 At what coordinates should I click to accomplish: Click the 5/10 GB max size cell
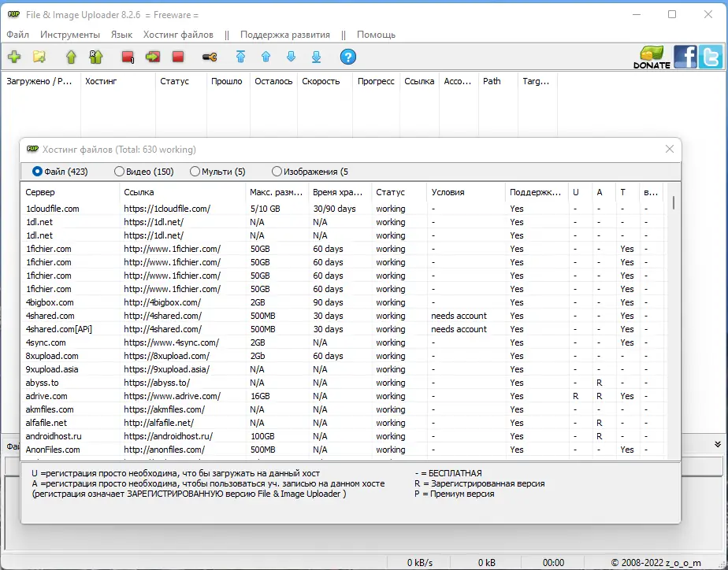coord(265,209)
